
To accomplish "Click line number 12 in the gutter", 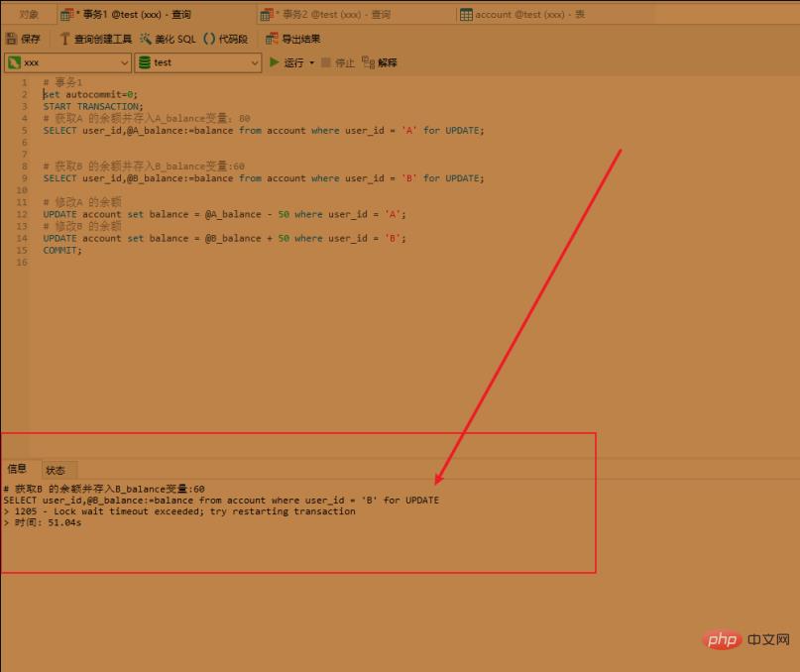I will click(x=22, y=202).
